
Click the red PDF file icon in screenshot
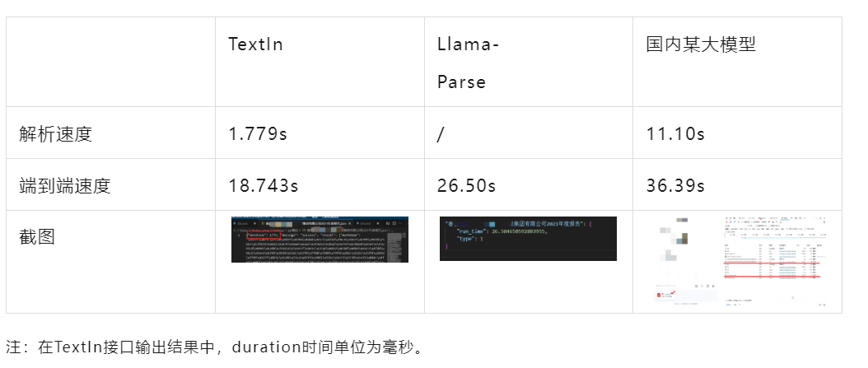click(x=660, y=295)
